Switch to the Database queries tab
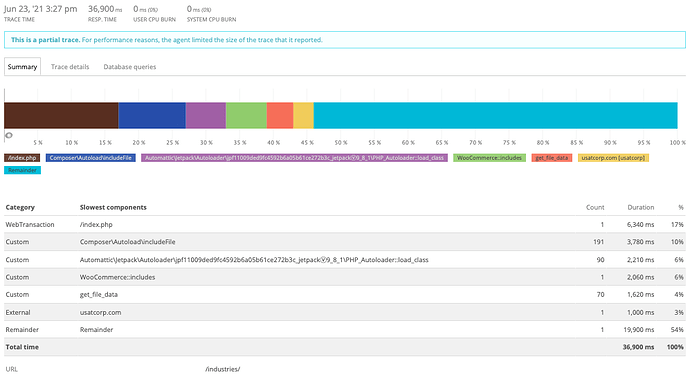690x377 pixels. 130,67
